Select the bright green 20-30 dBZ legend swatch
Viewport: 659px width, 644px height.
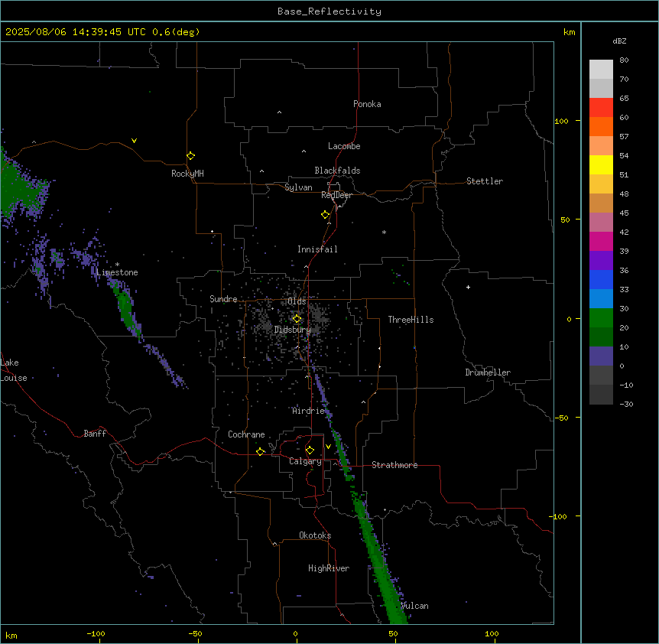pyautogui.click(x=601, y=318)
